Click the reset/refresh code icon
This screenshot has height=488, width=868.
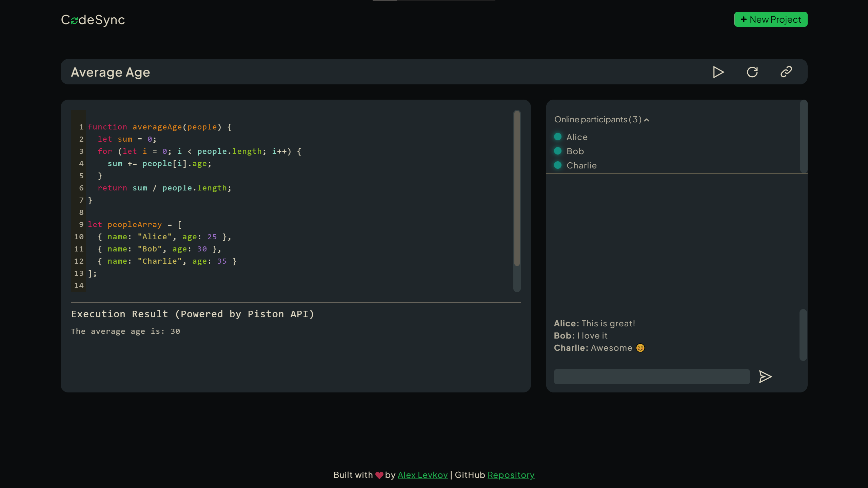pos(752,72)
